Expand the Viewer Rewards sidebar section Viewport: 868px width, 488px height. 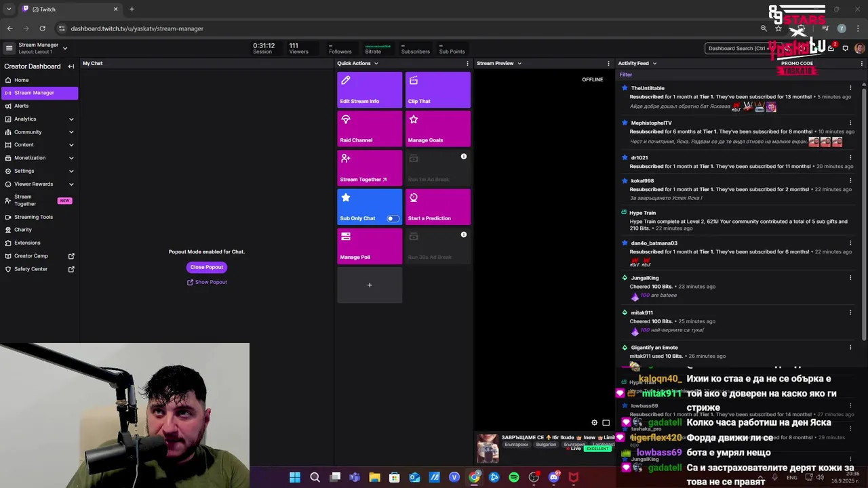(x=71, y=184)
